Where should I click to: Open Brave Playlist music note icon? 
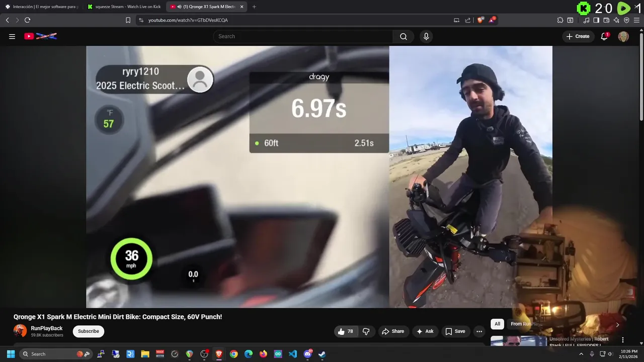click(x=586, y=20)
